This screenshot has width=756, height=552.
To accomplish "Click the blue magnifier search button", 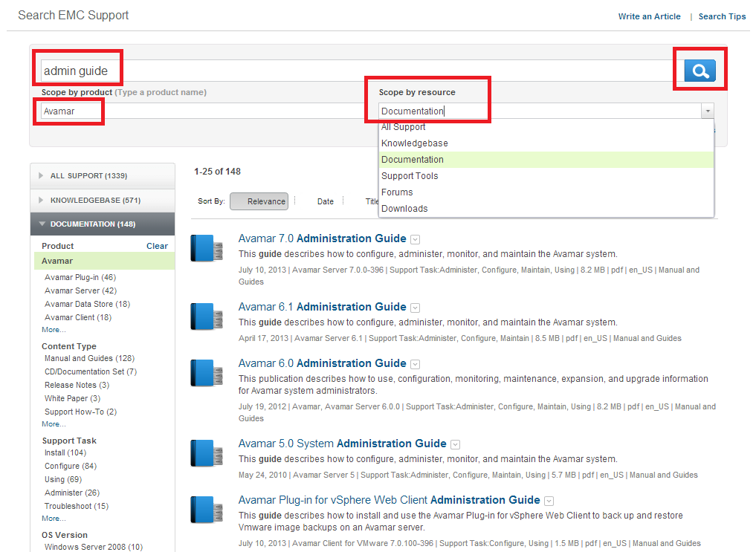I will (700, 71).
